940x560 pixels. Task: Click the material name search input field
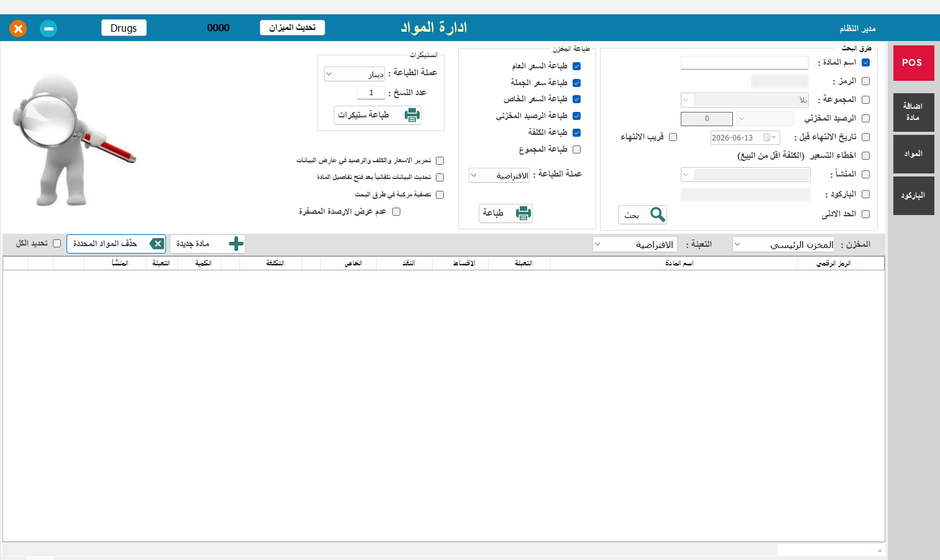[745, 63]
